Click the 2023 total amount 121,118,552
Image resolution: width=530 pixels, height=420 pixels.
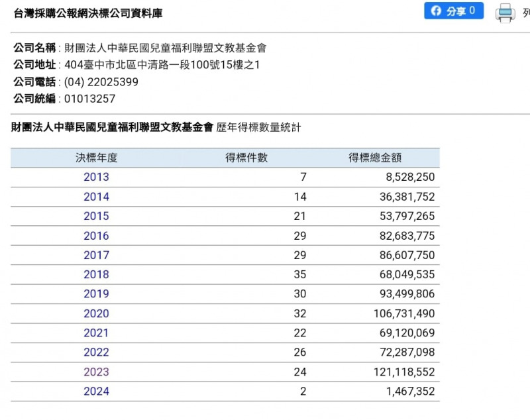coord(404,372)
